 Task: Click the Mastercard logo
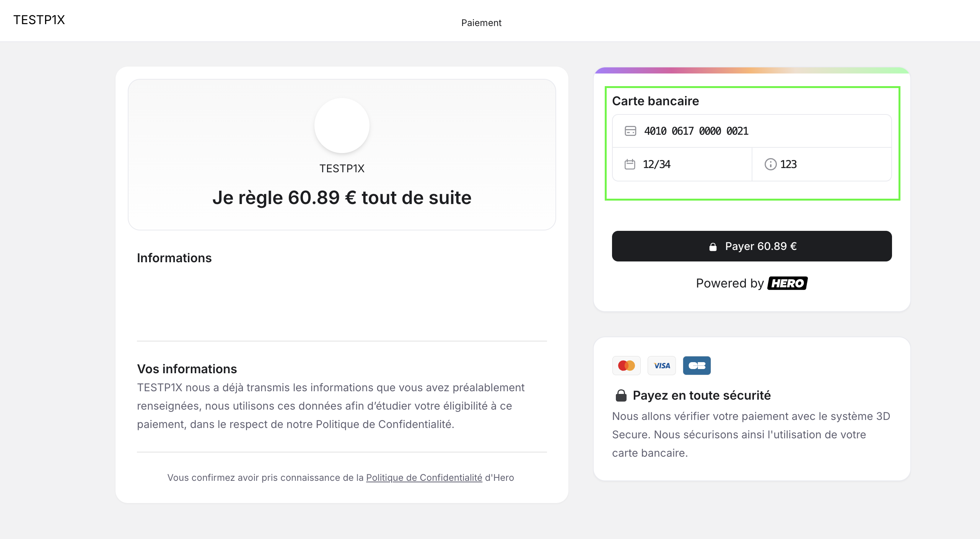(626, 366)
